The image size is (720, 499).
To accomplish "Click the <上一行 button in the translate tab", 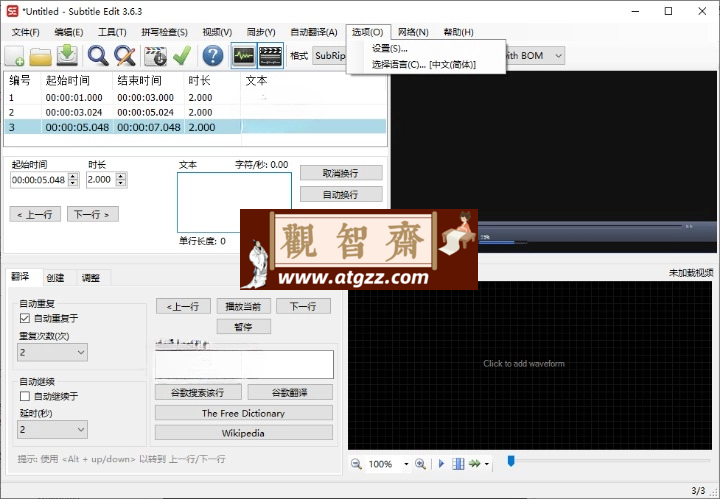I will pyautogui.click(x=183, y=306).
